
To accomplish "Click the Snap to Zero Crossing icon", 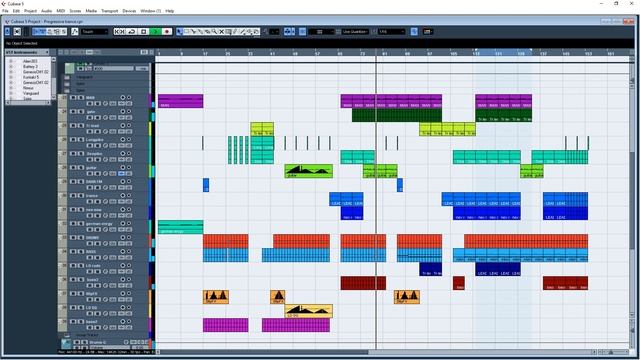I will point(414,31).
